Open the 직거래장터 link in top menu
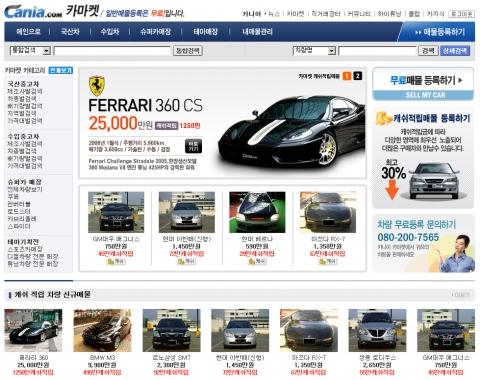Image resolution: width=480 pixels, height=380 pixels. [325, 14]
